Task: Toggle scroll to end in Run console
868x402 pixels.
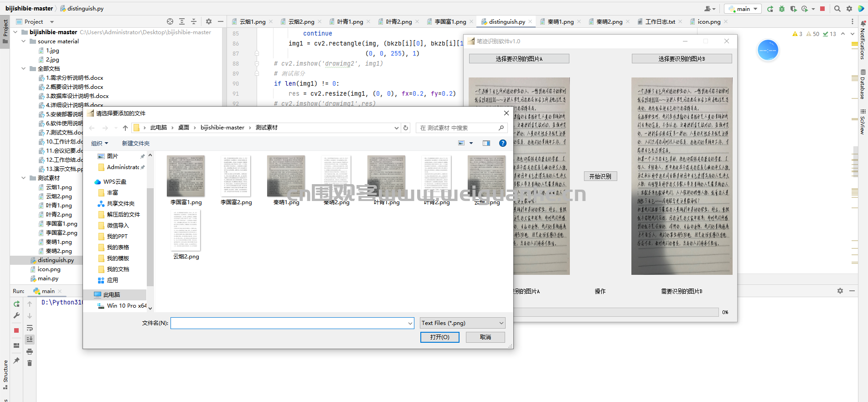Action: pyautogui.click(x=30, y=340)
